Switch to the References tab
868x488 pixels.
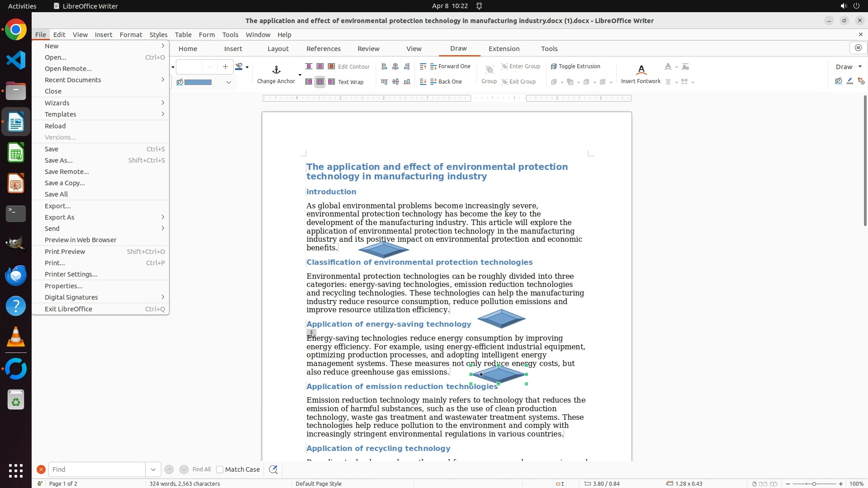323,49
